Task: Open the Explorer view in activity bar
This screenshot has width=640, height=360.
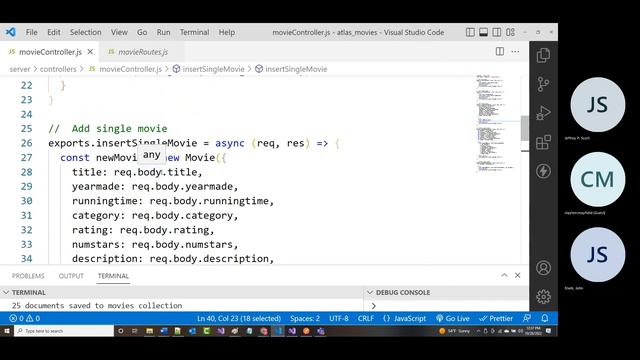Action: click(543, 56)
